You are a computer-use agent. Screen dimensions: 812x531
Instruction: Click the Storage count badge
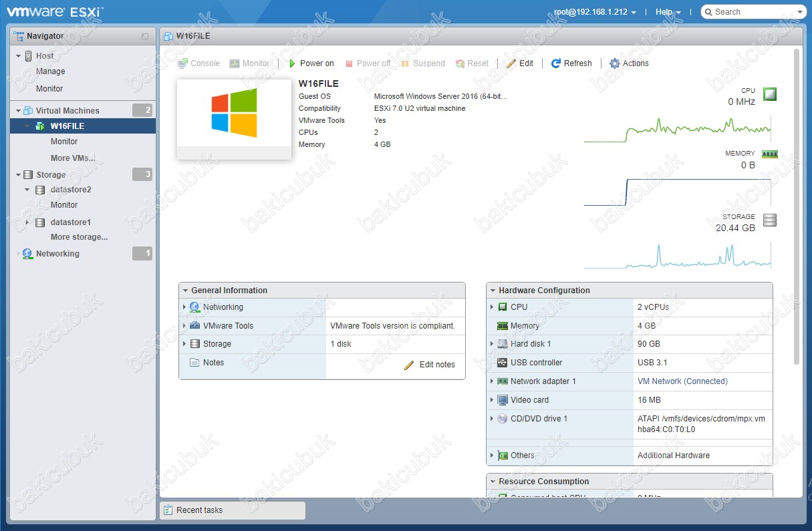pyautogui.click(x=142, y=174)
